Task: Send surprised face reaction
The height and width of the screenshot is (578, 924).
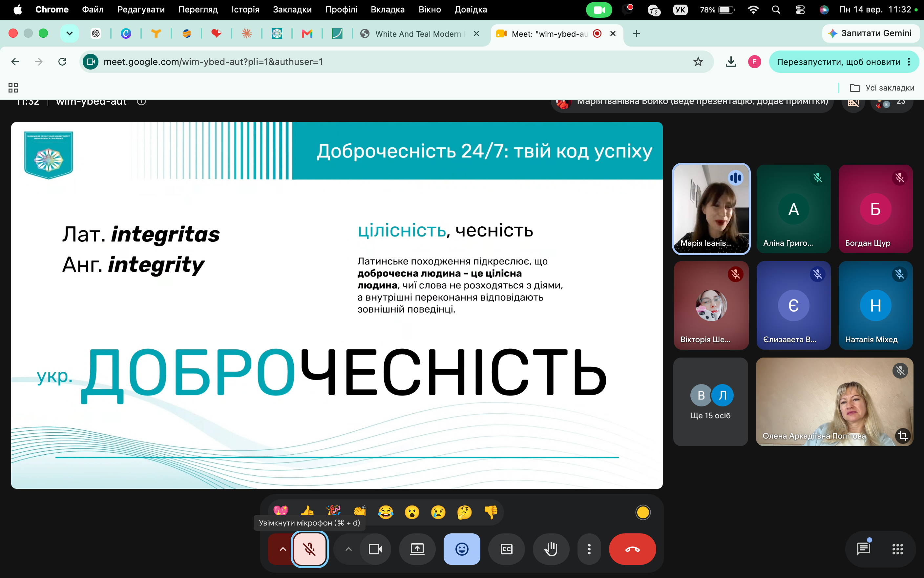Action: point(412,512)
